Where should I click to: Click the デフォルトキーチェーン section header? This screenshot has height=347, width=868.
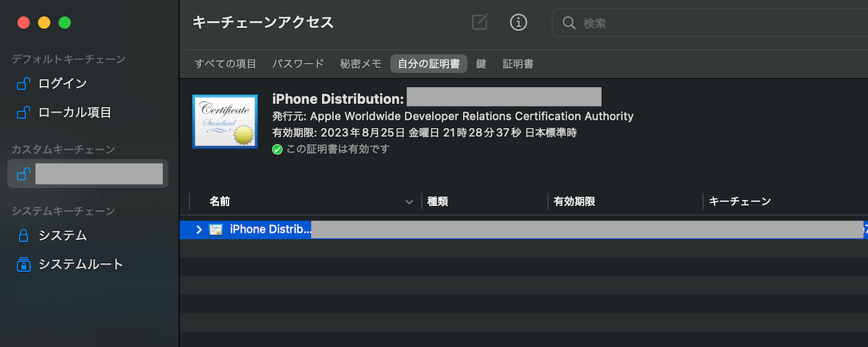[x=69, y=59]
